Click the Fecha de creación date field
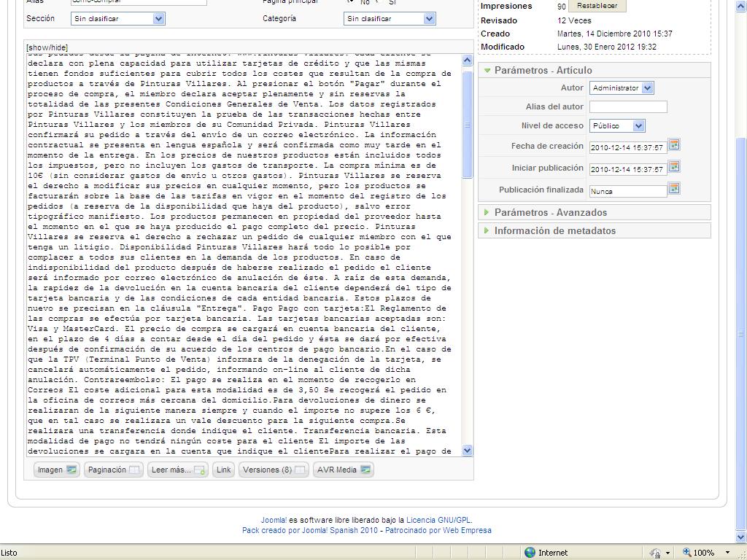This screenshot has width=747, height=560. (x=628, y=147)
